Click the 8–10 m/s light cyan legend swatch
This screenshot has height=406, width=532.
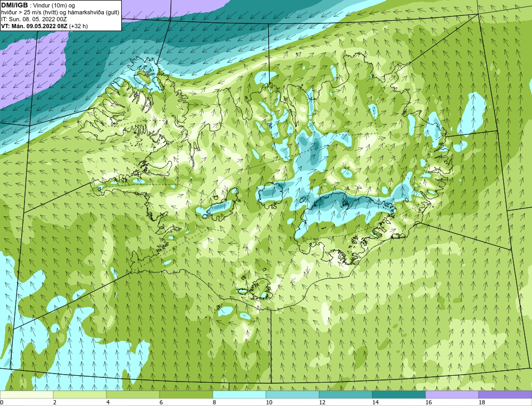pos(239,394)
